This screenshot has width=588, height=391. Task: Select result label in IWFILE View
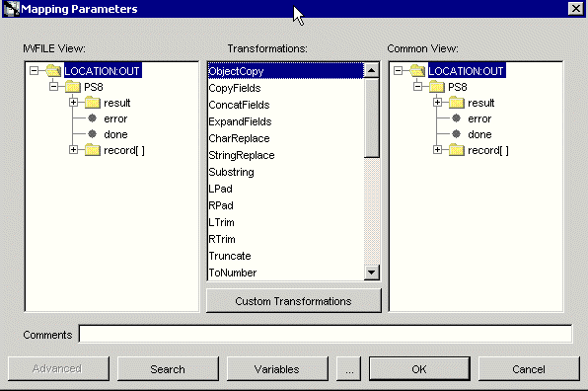[x=117, y=103]
